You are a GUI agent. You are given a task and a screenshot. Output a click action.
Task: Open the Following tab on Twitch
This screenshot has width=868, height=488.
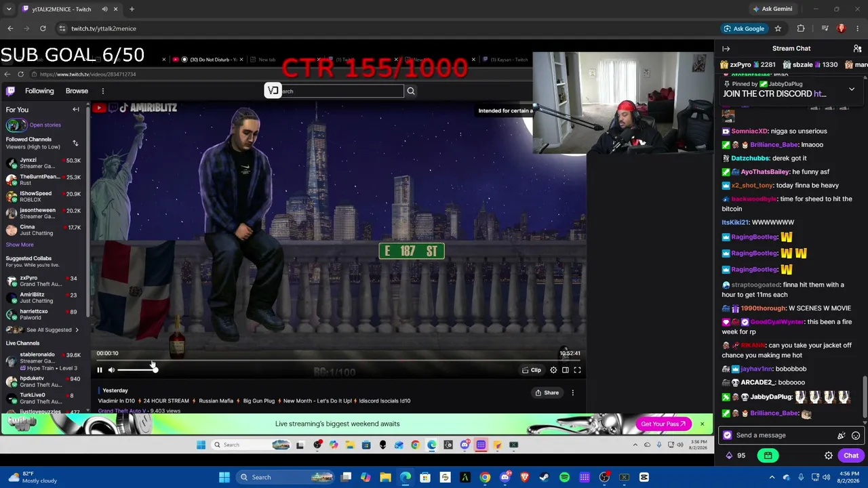pos(39,91)
